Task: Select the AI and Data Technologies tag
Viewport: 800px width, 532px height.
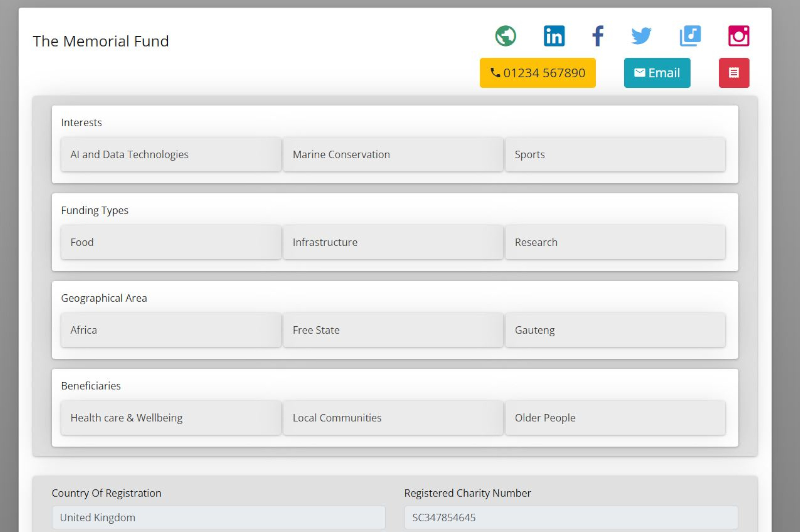Action: coord(171,155)
